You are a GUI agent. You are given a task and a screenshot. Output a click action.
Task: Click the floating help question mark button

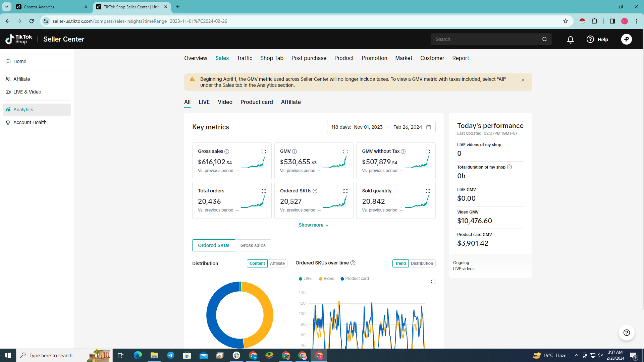pos(626,333)
